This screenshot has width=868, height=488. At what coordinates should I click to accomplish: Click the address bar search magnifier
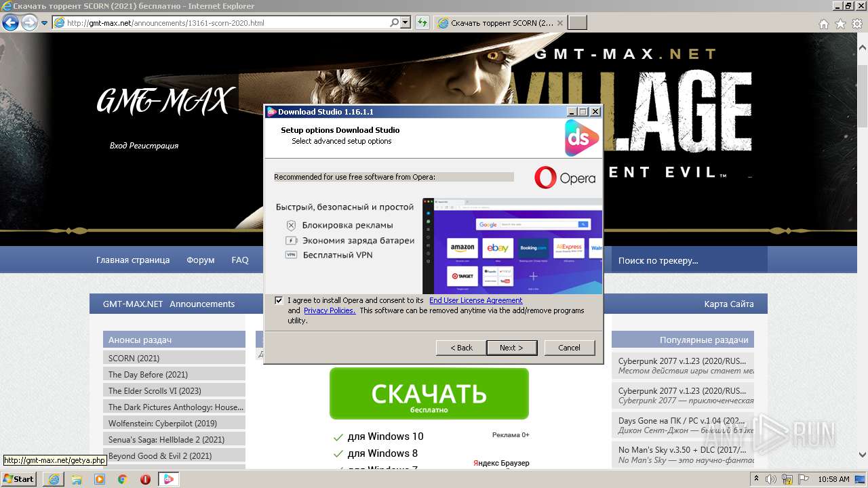[x=395, y=23]
